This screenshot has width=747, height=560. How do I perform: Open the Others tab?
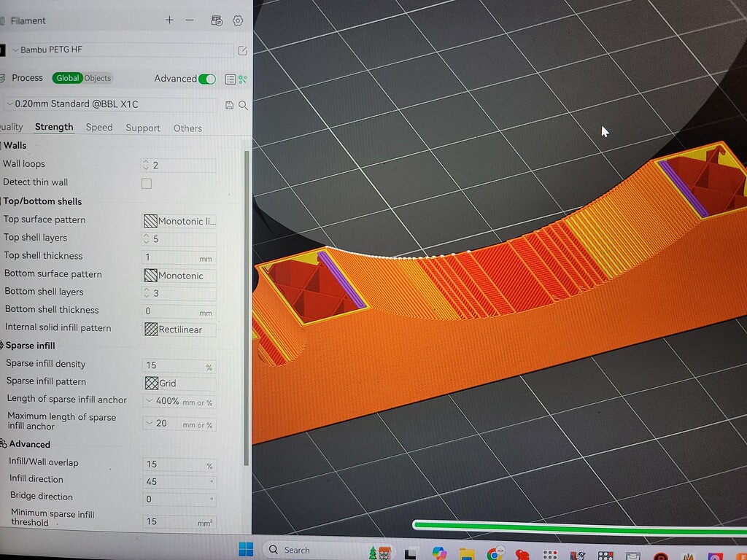(x=187, y=128)
